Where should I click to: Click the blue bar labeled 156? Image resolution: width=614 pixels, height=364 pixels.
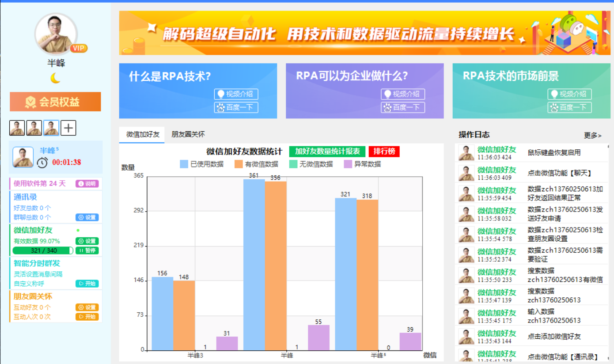pos(163,314)
